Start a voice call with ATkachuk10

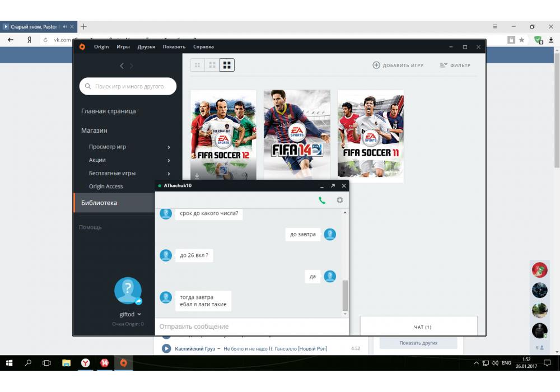coord(322,200)
